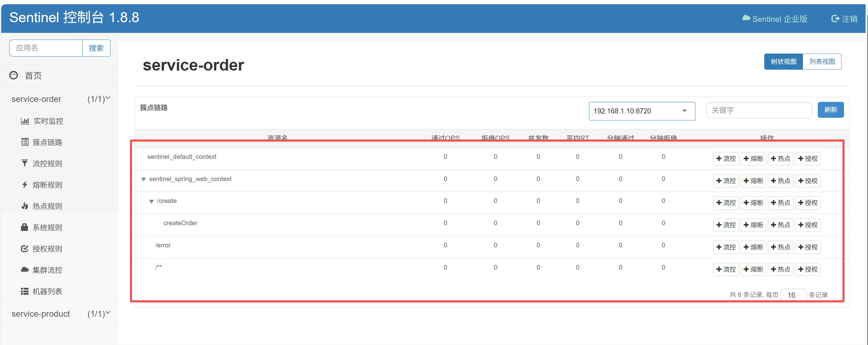Switch to list view (列表视图)
Image resolution: width=868 pixels, height=345 pixels.
point(821,62)
